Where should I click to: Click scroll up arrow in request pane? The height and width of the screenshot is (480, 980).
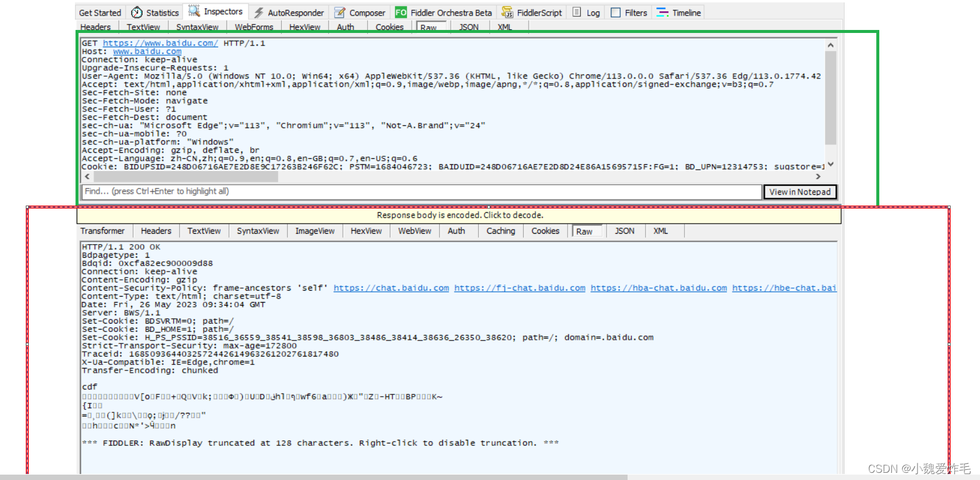click(x=830, y=45)
